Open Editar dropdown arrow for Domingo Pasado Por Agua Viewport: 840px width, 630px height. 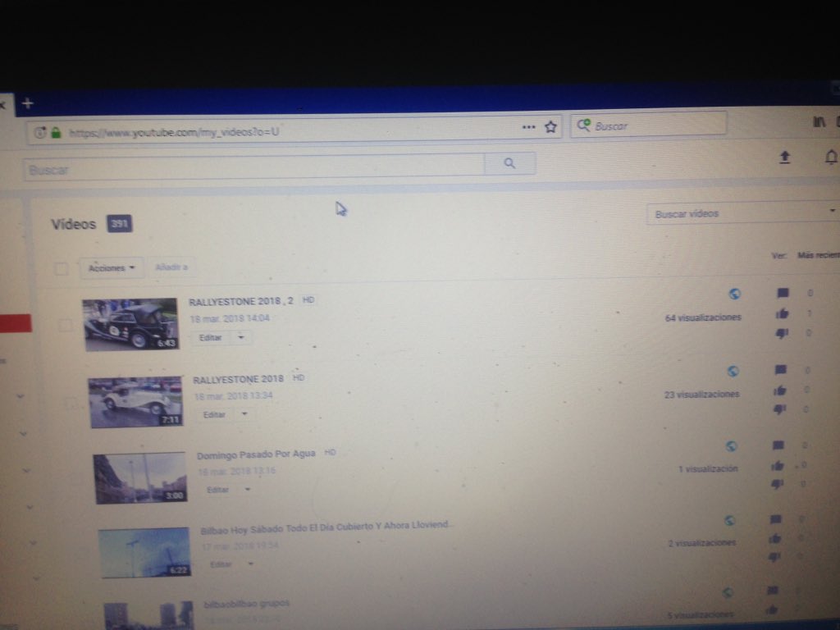248,490
